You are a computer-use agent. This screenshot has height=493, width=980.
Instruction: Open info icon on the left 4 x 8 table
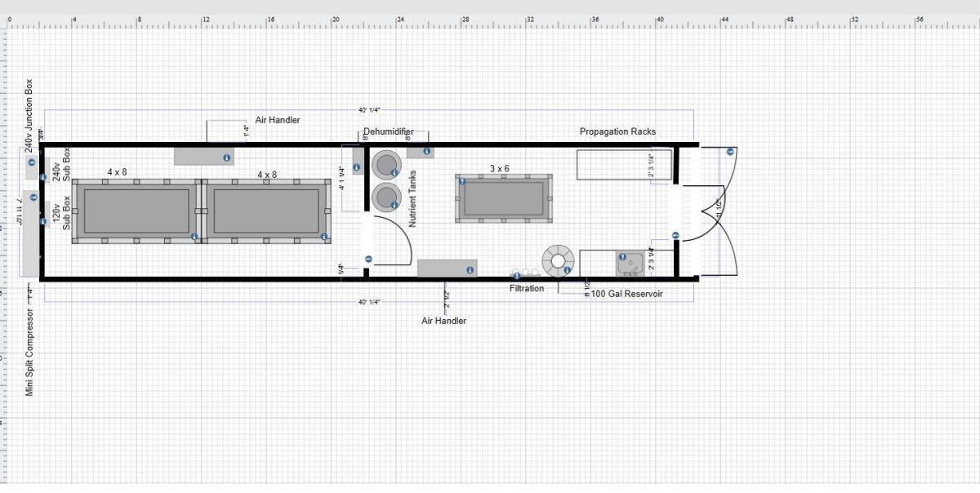coord(194,237)
